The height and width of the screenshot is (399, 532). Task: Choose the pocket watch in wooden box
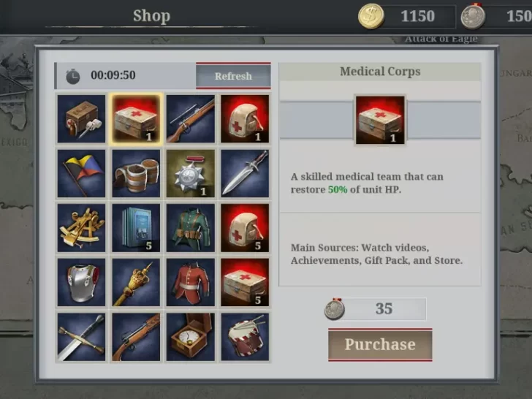(190, 337)
